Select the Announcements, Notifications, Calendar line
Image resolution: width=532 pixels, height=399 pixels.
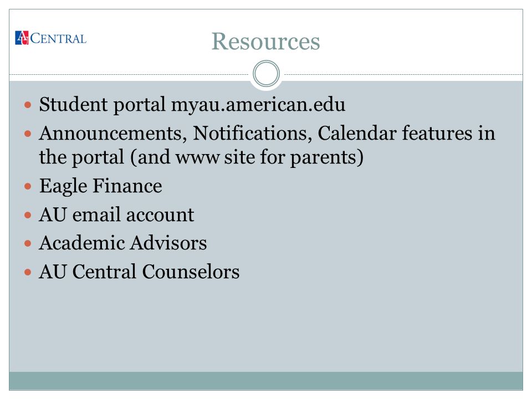tap(267, 133)
